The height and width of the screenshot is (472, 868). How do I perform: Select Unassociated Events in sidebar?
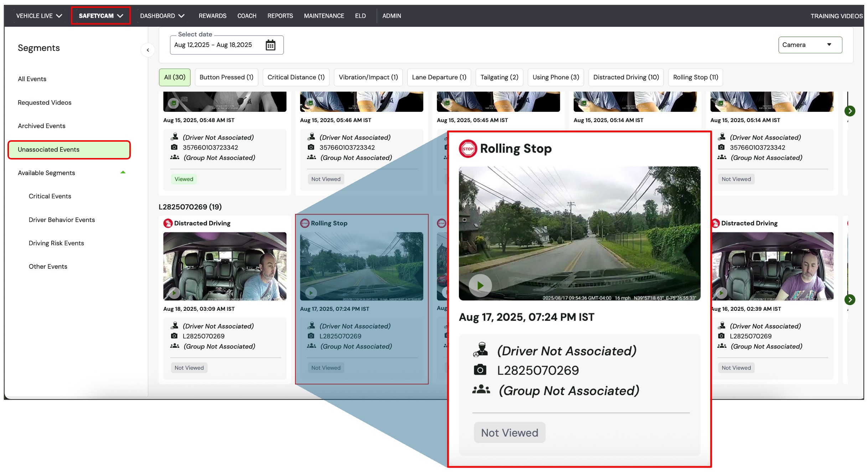(x=69, y=150)
